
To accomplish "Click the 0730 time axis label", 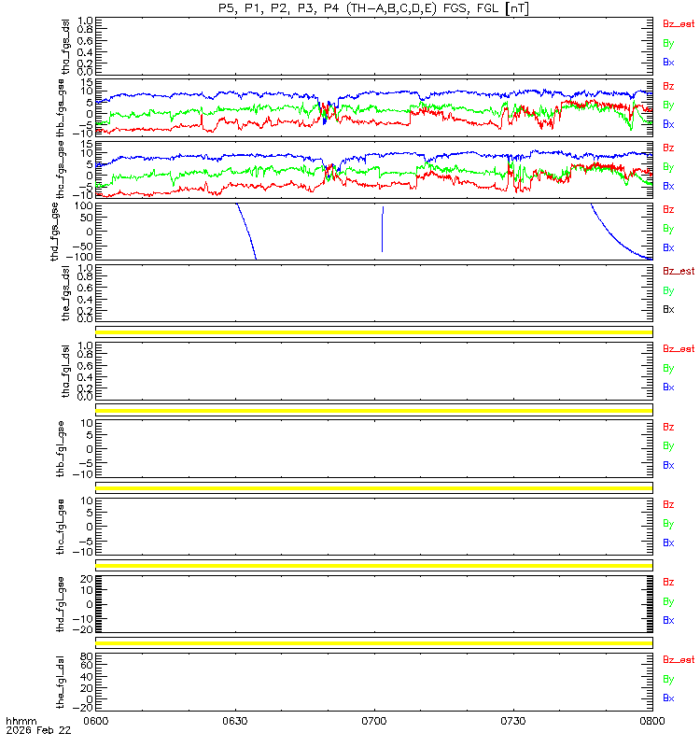I will (x=512, y=721).
